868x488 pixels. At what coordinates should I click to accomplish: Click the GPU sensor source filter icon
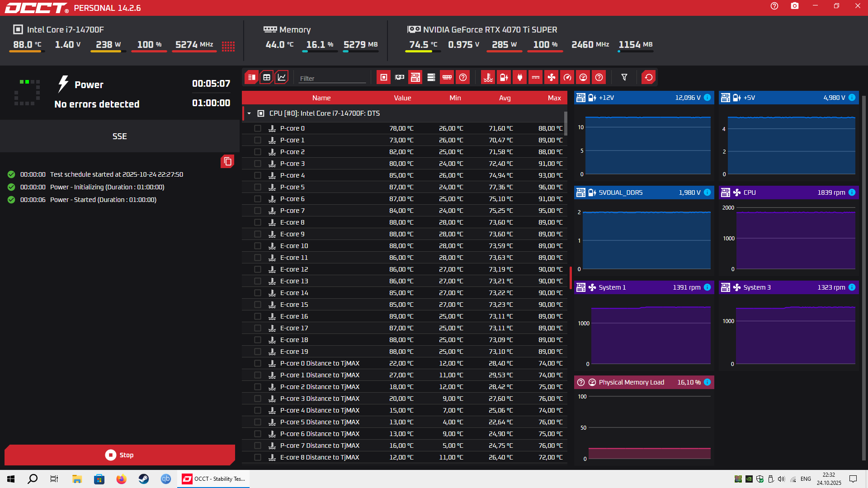[400, 77]
